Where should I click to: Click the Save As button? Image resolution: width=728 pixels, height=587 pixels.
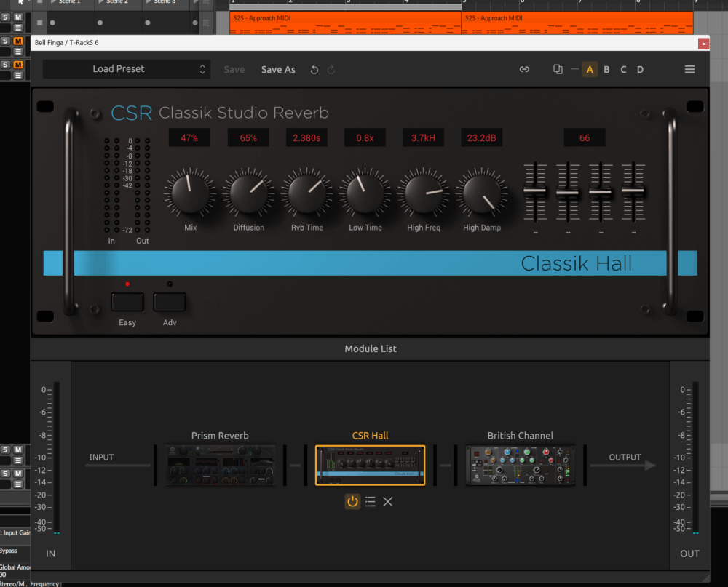click(278, 70)
